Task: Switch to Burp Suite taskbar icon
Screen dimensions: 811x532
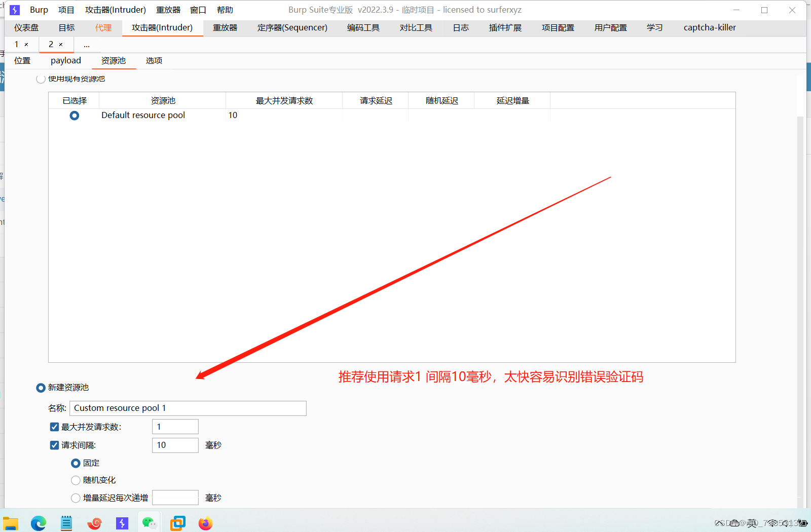Action: click(122, 523)
